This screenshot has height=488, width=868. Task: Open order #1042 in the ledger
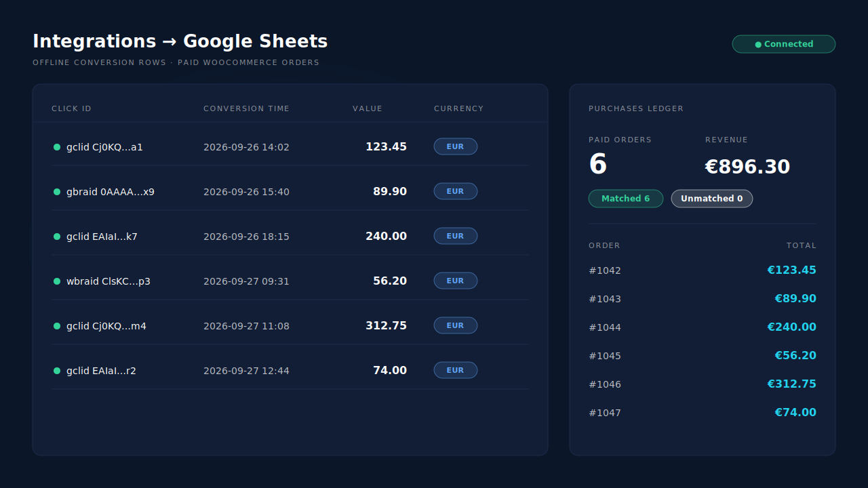coord(605,270)
